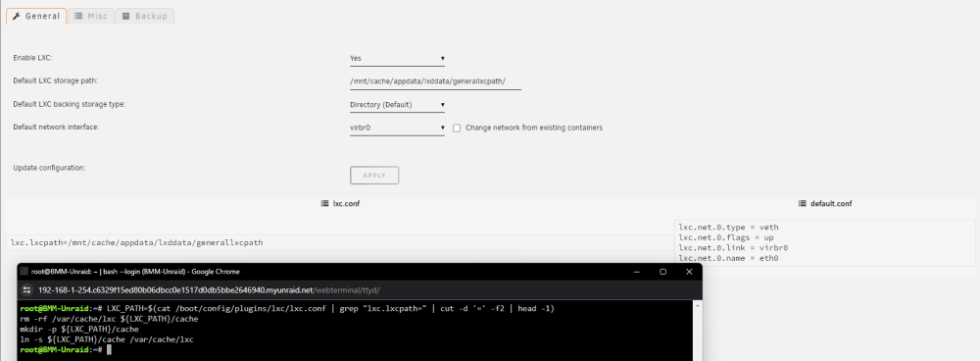Image resolution: width=980 pixels, height=361 pixels.
Task: Click the 'lxc.net.0.type = veth' line
Action: [x=729, y=228]
